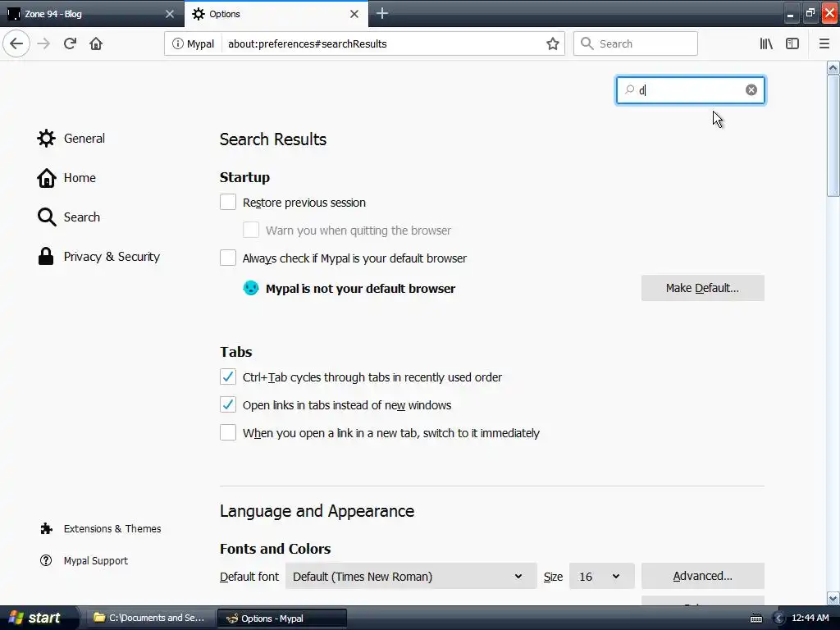This screenshot has height=630, width=840.
Task: Enable Always check if Mypal is default browser
Action: [228, 258]
